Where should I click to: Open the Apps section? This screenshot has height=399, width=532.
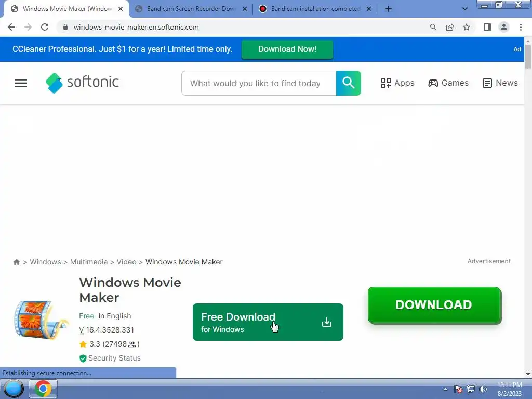tap(397, 83)
